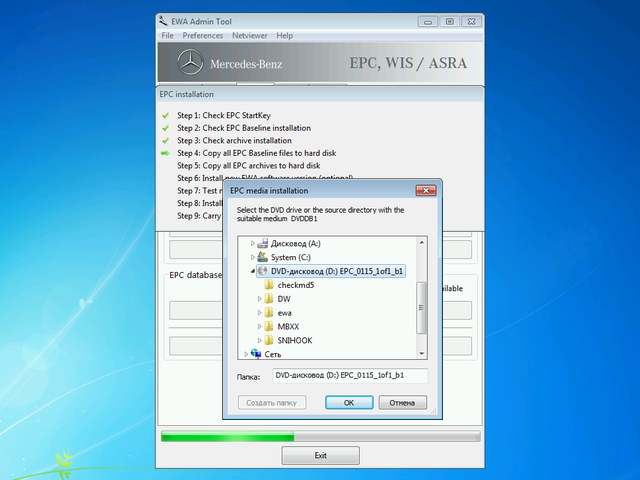This screenshot has width=640, height=480.
Task: Select the checkmd5 folder name
Action: pyautogui.click(x=296, y=285)
